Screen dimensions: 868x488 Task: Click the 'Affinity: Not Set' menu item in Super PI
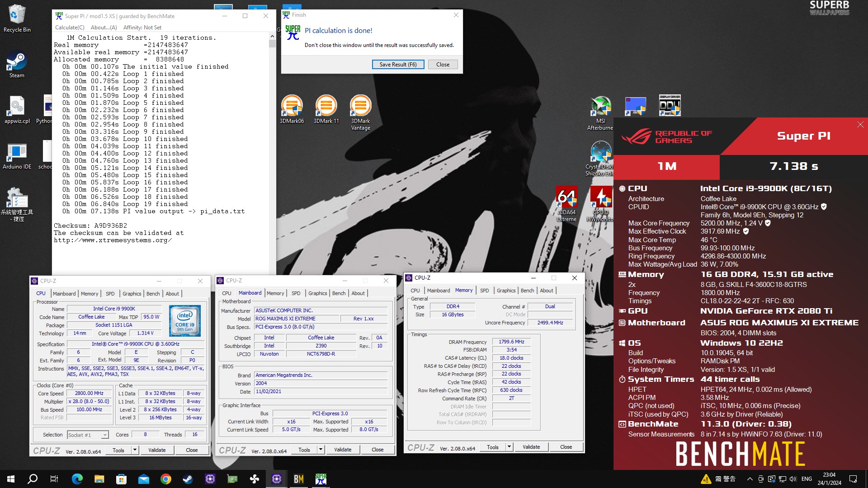click(x=142, y=28)
